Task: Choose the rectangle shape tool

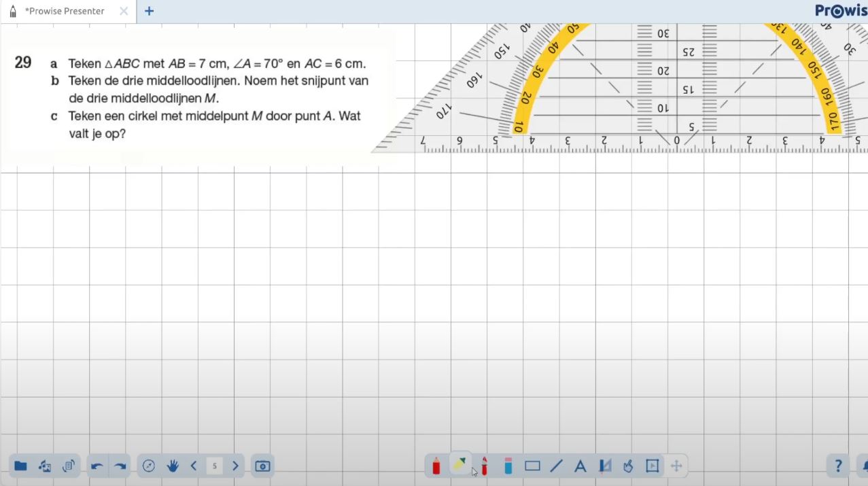Action: [x=532, y=466]
